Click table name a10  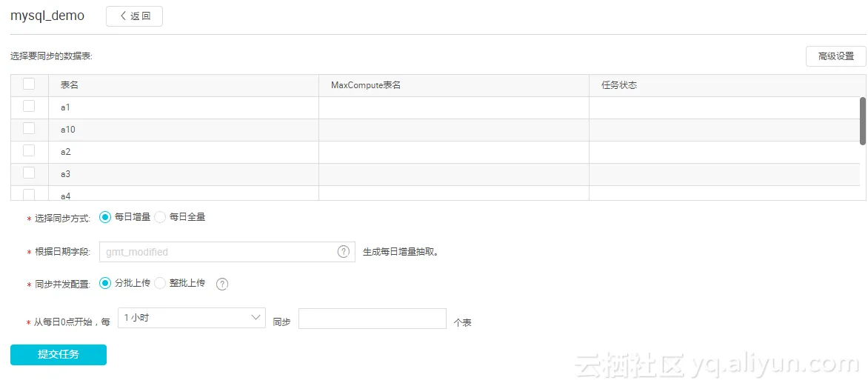68,130
